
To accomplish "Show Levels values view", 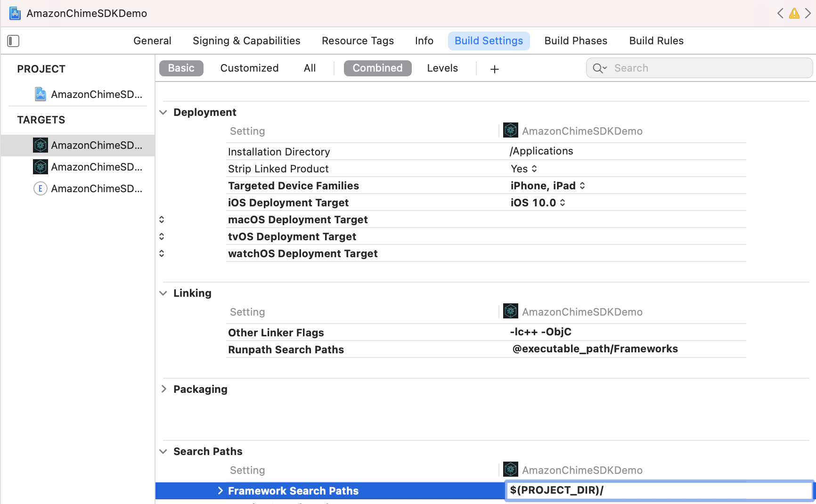I will [442, 68].
